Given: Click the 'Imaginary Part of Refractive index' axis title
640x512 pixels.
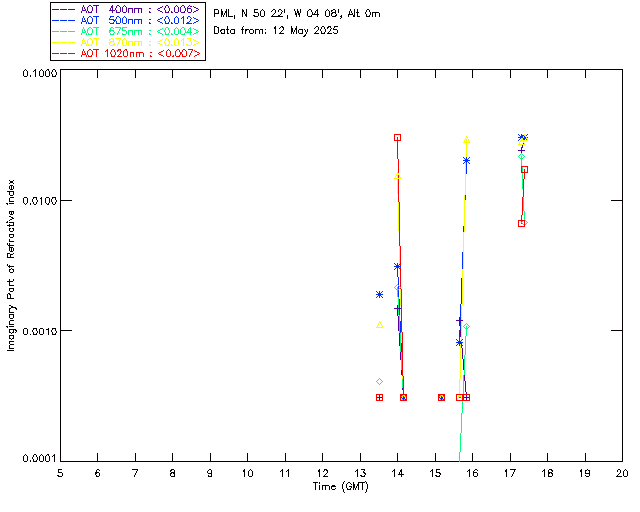Looking at the screenshot, I should coord(11,265).
